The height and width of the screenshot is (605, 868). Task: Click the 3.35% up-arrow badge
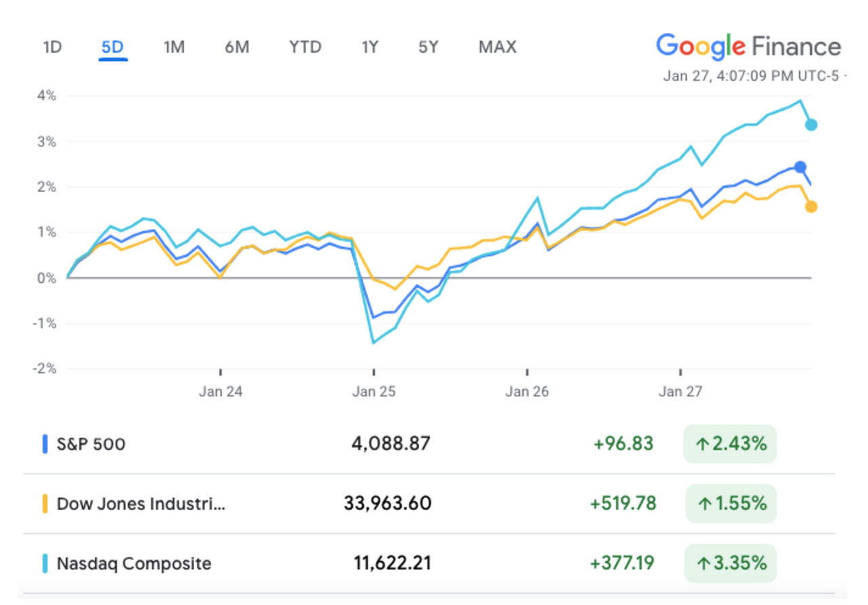pyautogui.click(x=730, y=563)
